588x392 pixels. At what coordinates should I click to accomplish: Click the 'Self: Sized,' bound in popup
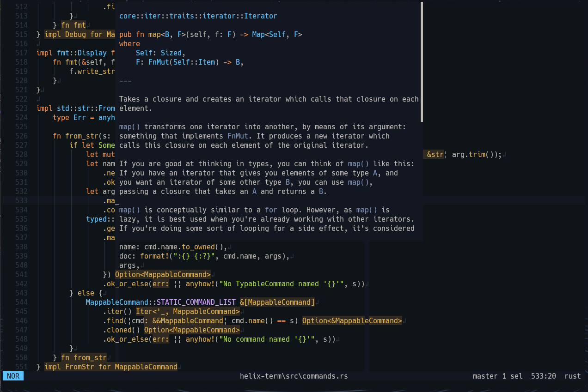coord(161,53)
